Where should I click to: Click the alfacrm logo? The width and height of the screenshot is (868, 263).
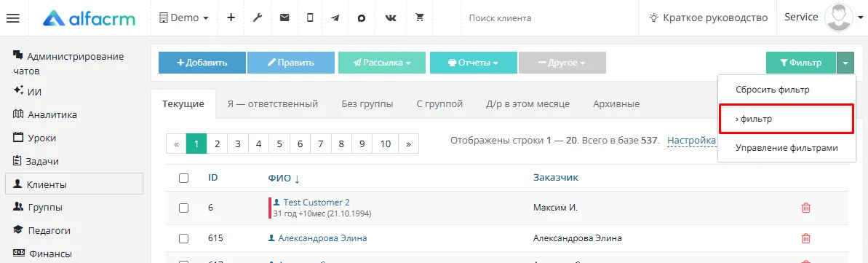(89, 17)
